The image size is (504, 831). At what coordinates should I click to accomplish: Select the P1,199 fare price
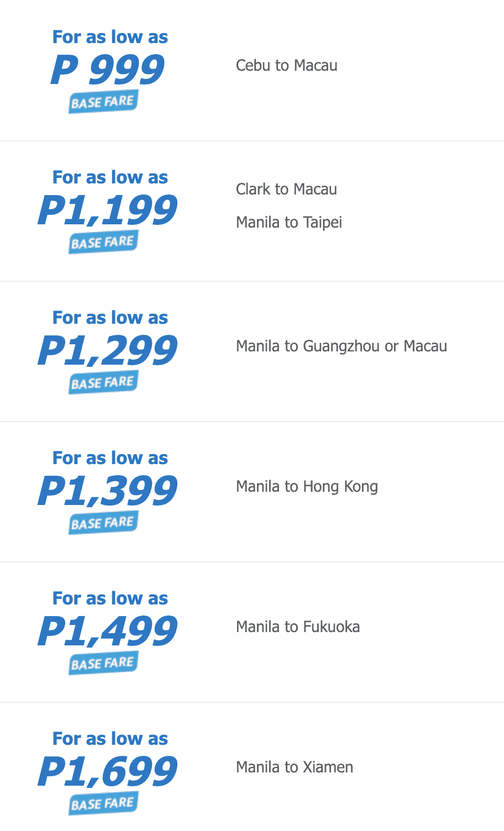click(108, 210)
